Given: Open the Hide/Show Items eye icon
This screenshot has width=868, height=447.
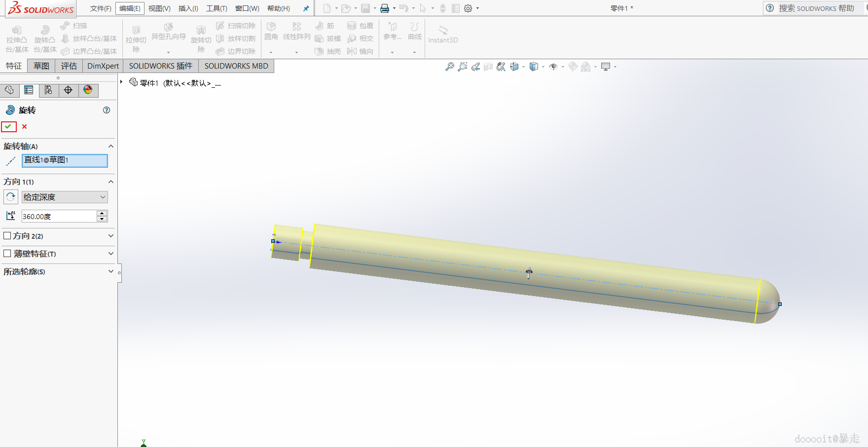Looking at the screenshot, I should [553, 67].
